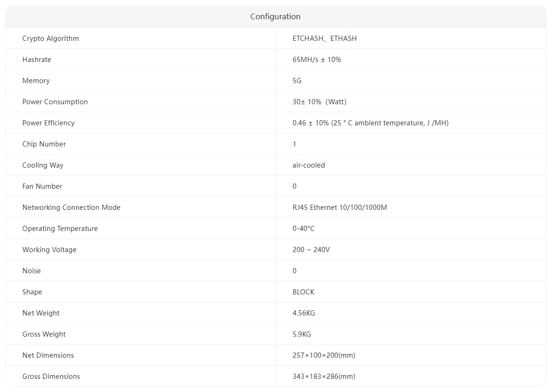The width and height of the screenshot is (550, 392).
Task: Click the RJ45 Ethernet 10/100/1000M value
Action: 340,208
